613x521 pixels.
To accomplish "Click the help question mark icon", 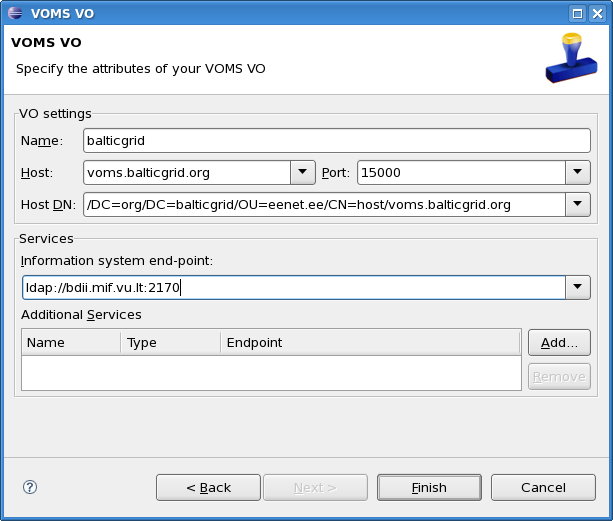I will pyautogui.click(x=30, y=487).
